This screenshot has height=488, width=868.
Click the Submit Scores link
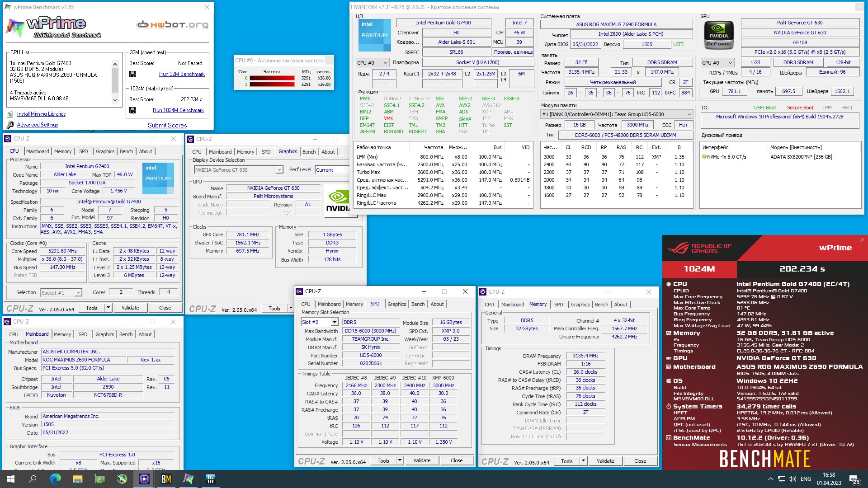coord(167,126)
